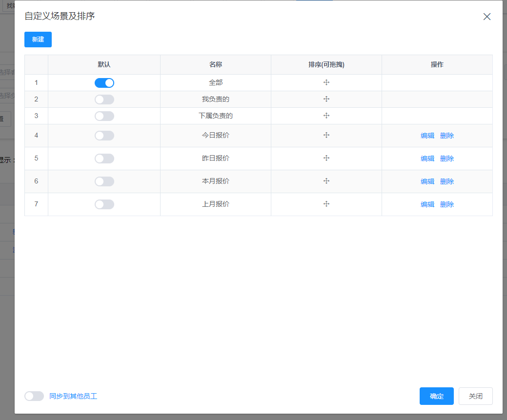Enable default toggle for 我负责的
The height and width of the screenshot is (420, 507).
104,100
